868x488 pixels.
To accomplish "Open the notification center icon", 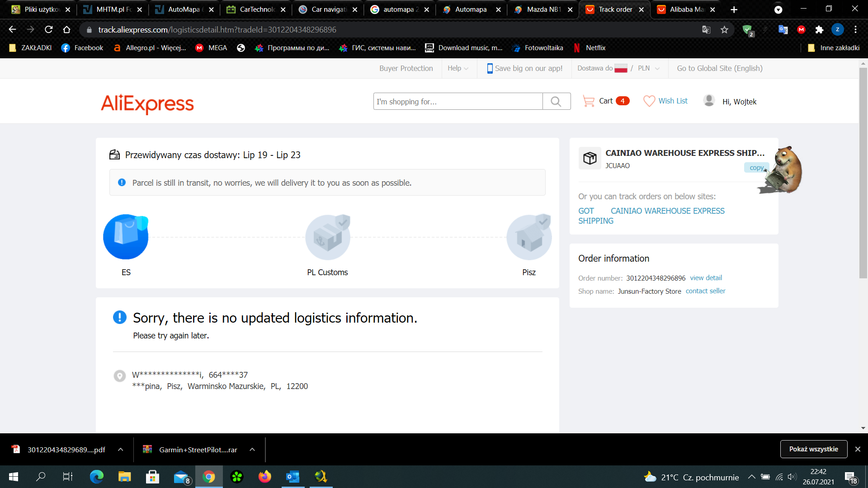I will click(x=850, y=477).
